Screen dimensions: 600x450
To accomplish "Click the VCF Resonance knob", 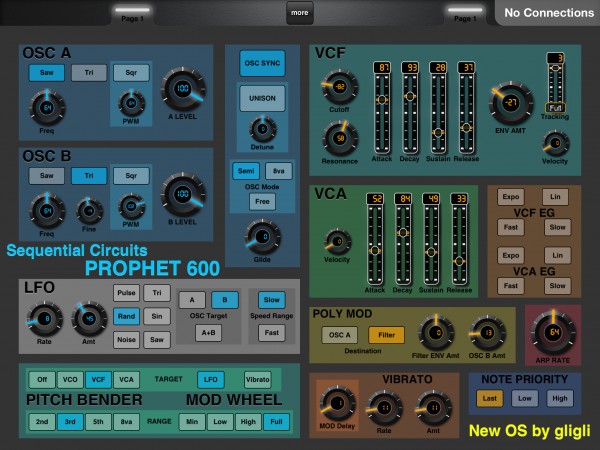I will 340,138.
